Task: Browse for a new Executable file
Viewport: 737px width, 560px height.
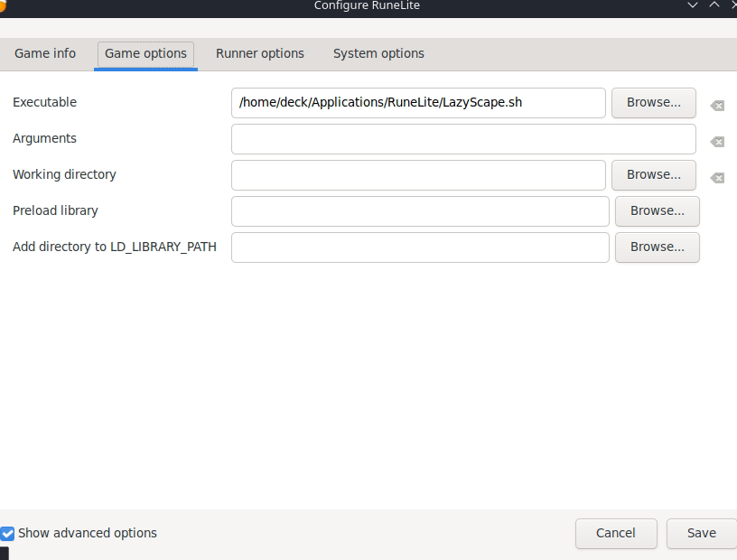Action: click(x=653, y=102)
